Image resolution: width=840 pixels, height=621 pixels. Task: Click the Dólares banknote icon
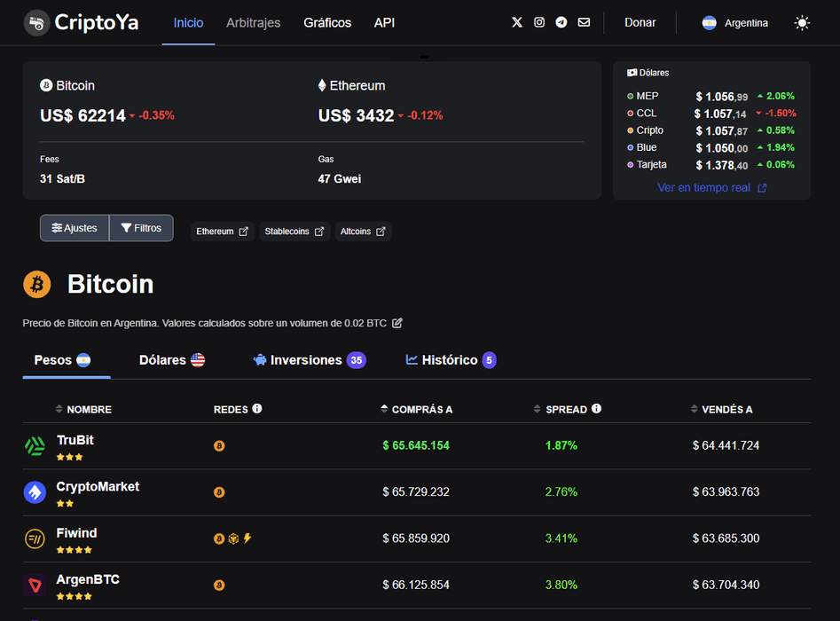(x=632, y=73)
